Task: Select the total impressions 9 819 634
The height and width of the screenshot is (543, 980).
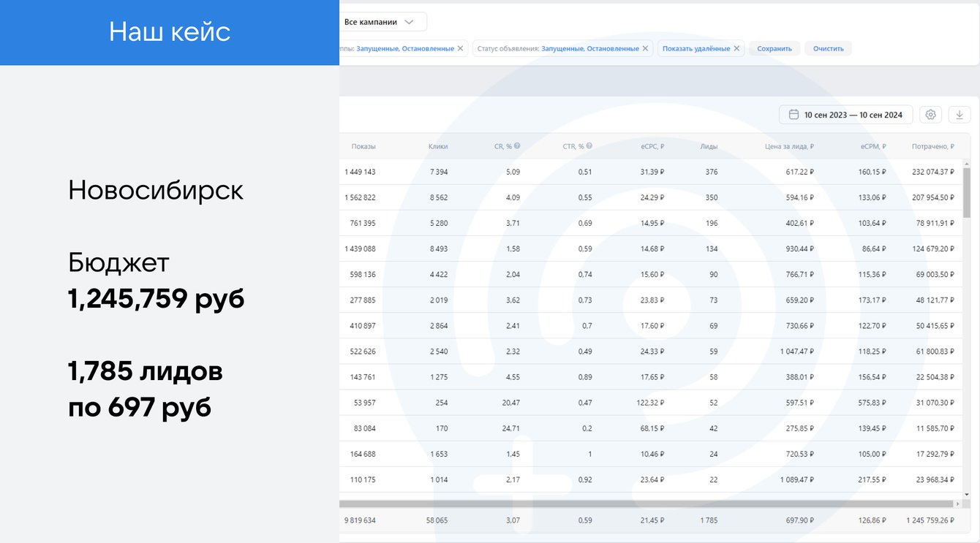Action: click(x=360, y=520)
